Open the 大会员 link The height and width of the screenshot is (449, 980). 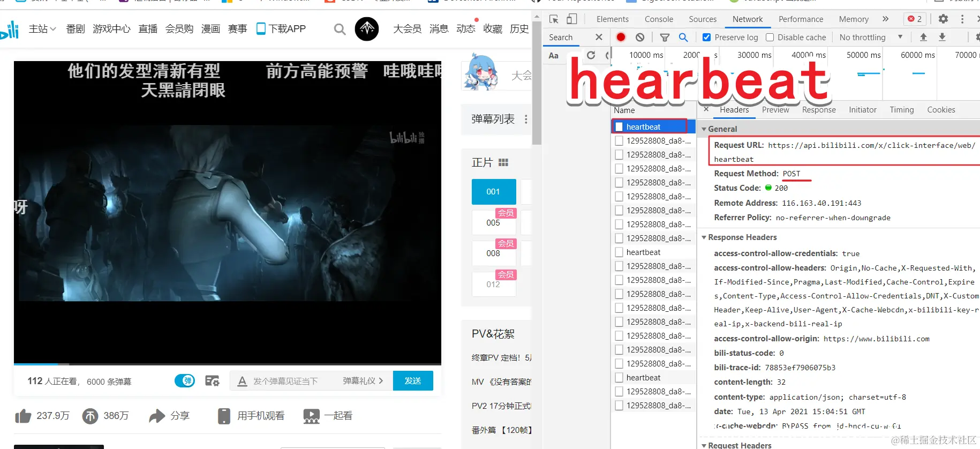[407, 29]
